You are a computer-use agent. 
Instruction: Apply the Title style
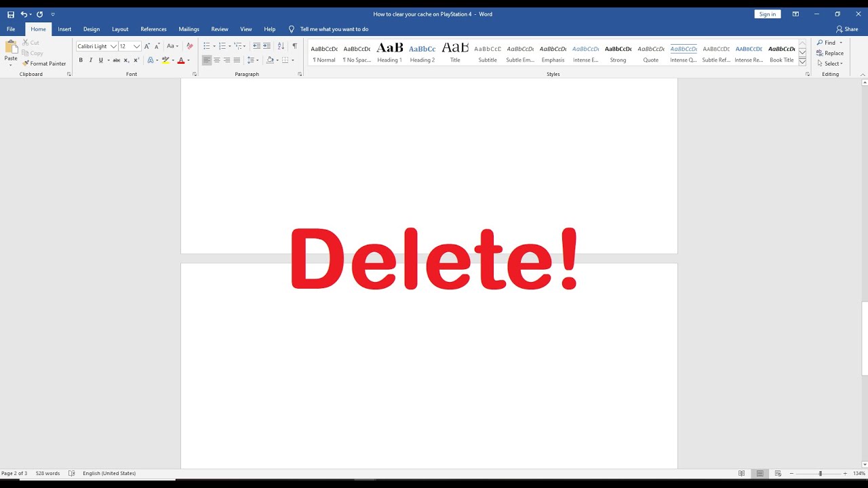[x=455, y=52]
